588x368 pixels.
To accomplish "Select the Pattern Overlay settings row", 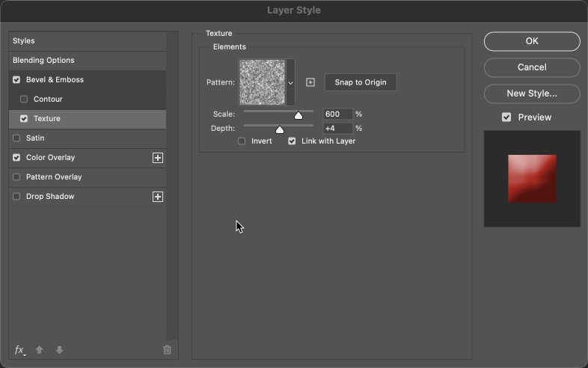I will click(88, 177).
